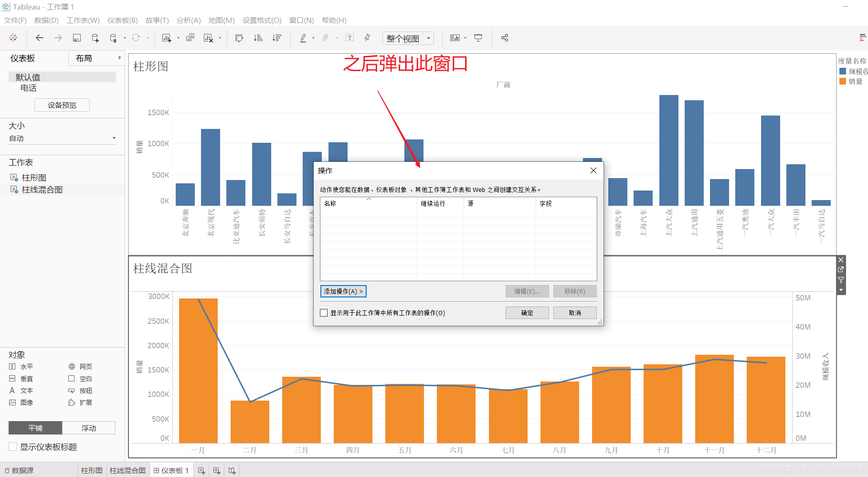Click the Show Me icon at top right
The image size is (868, 477).
click(x=862, y=38)
